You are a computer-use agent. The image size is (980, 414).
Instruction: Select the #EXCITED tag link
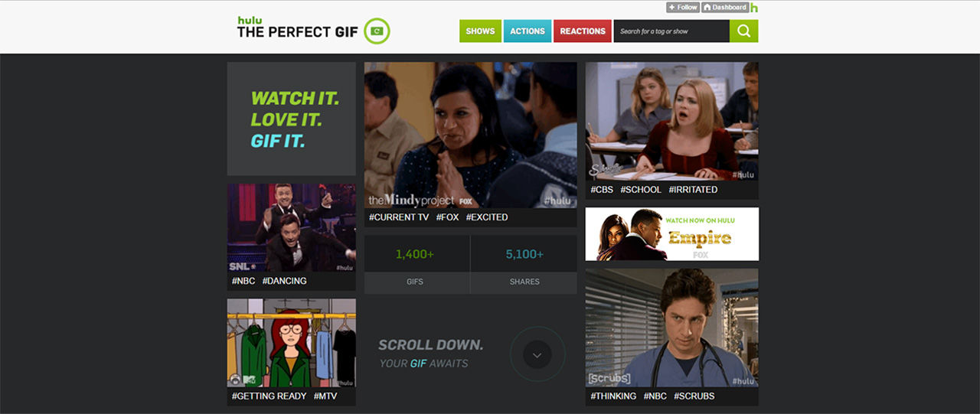487,217
